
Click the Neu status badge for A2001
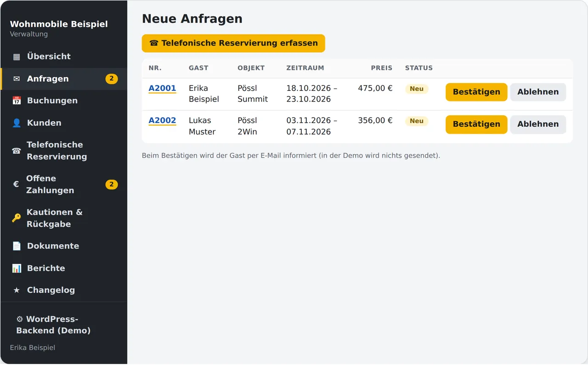[x=417, y=89]
